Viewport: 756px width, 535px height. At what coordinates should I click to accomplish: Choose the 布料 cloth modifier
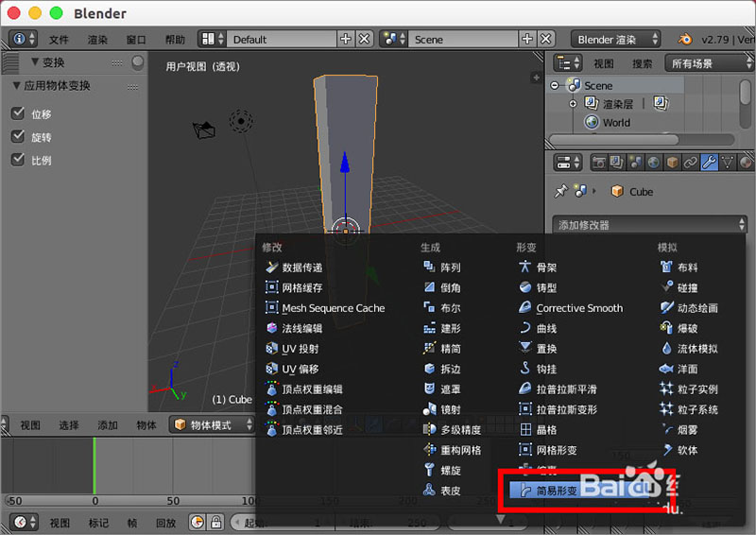pyautogui.click(x=679, y=267)
